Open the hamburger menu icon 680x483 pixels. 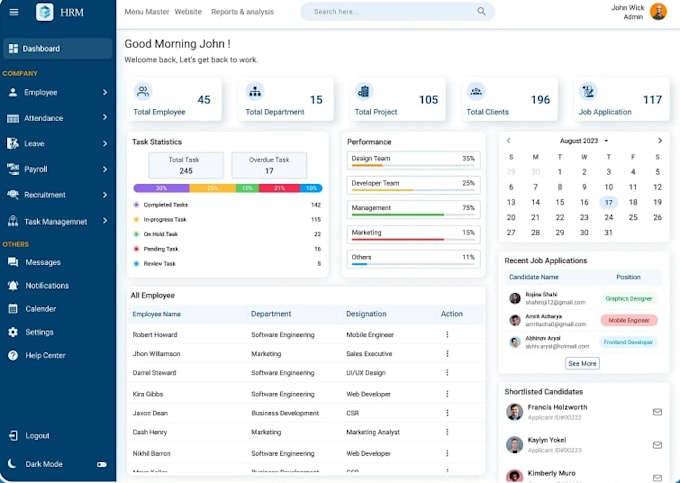coord(14,12)
